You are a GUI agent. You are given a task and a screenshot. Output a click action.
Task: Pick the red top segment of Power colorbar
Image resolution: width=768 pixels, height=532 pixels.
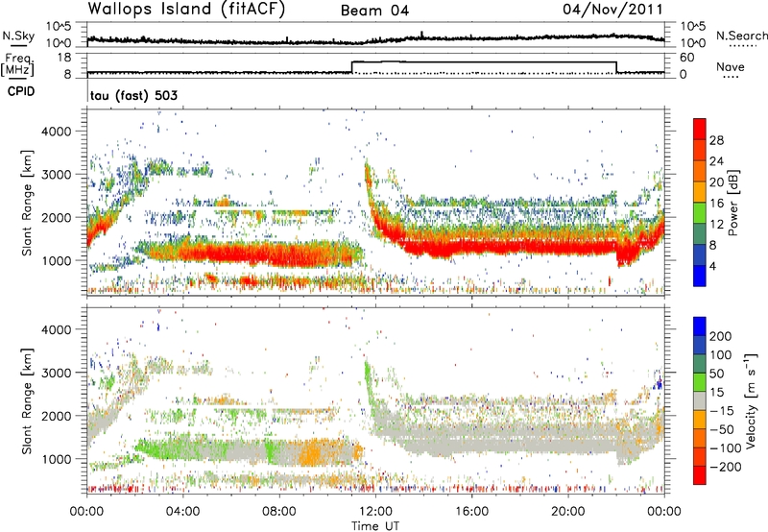click(700, 129)
